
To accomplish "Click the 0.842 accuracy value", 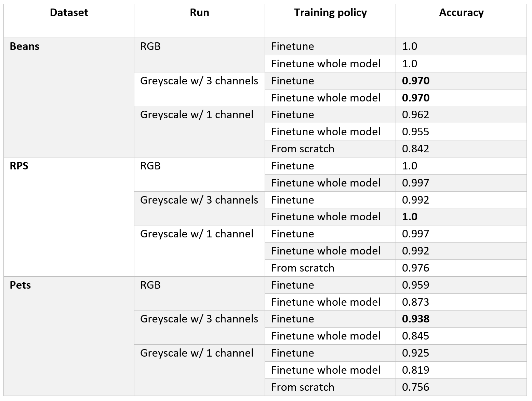I will pos(415,149).
